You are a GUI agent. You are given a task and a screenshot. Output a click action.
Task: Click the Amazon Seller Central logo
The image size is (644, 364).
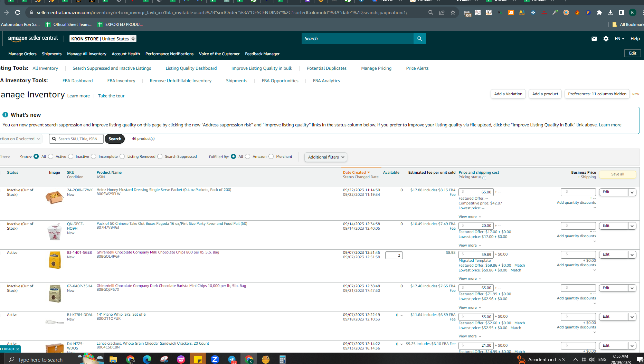[x=33, y=38]
